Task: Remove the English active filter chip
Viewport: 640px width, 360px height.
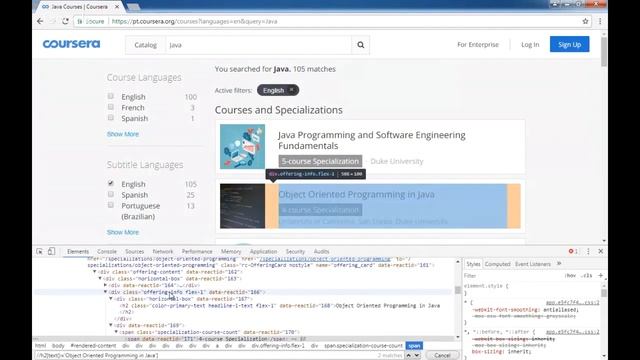Action: pos(291,90)
